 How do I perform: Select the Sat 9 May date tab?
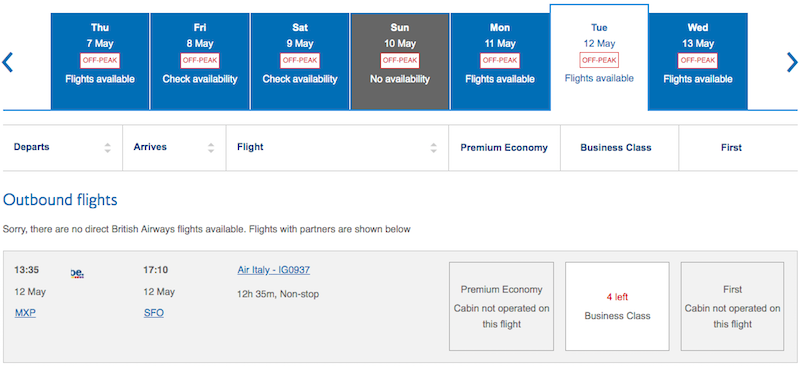point(300,61)
